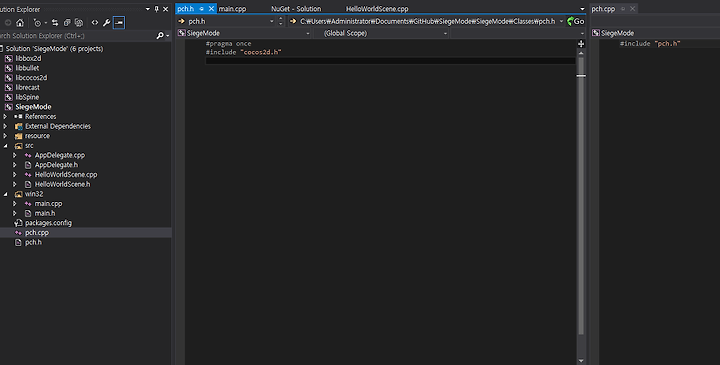Click the External Dependencies folder icon

[18, 126]
